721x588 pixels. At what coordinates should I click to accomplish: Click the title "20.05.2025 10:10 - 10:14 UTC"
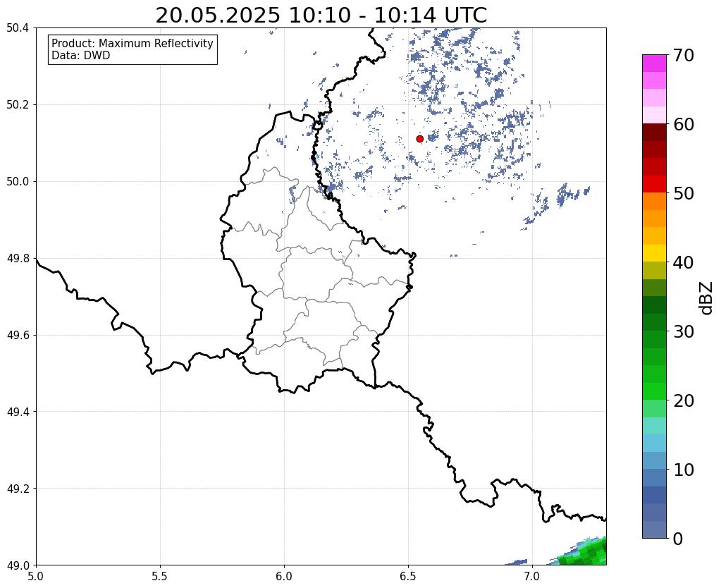pyautogui.click(x=321, y=16)
